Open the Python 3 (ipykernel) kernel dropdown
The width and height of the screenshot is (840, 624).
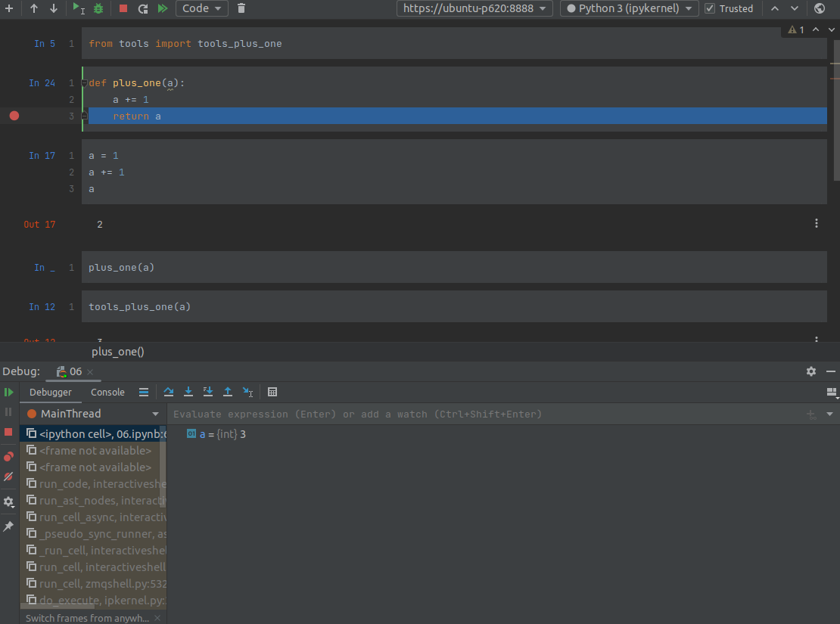pyautogui.click(x=630, y=8)
